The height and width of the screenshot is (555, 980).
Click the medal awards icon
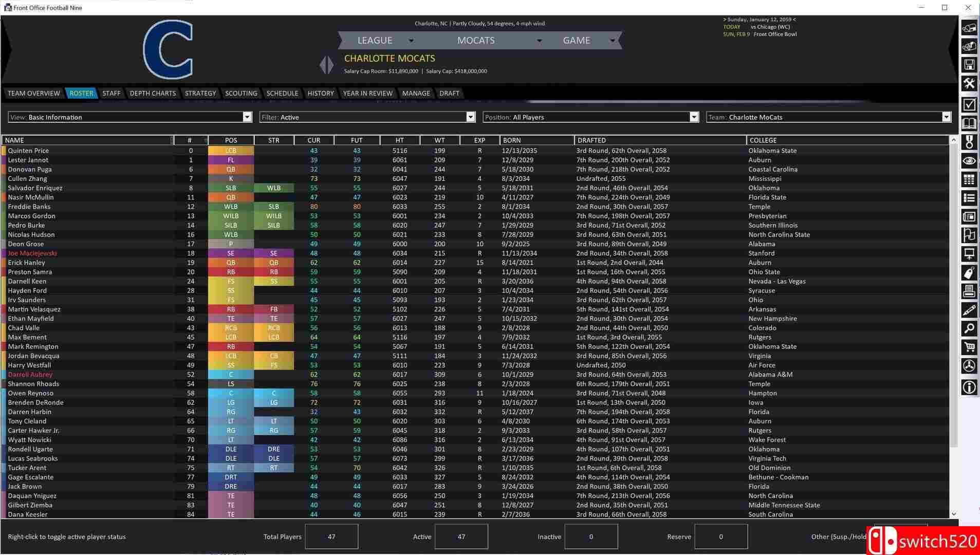click(x=969, y=142)
